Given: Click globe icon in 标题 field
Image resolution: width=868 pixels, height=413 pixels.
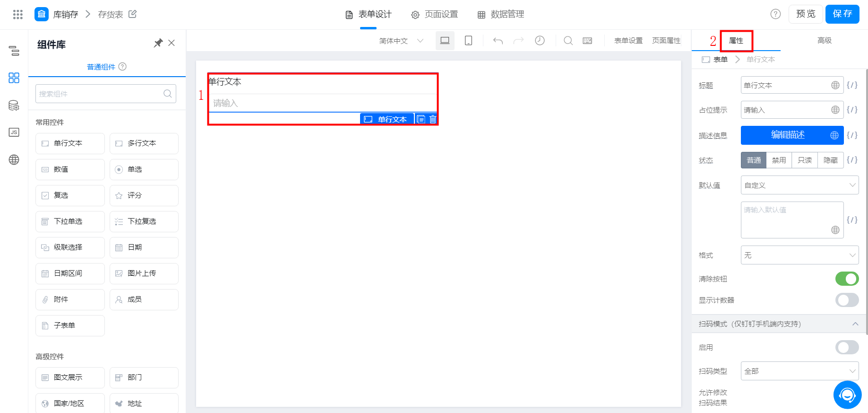Looking at the screenshot, I should click(x=835, y=85).
